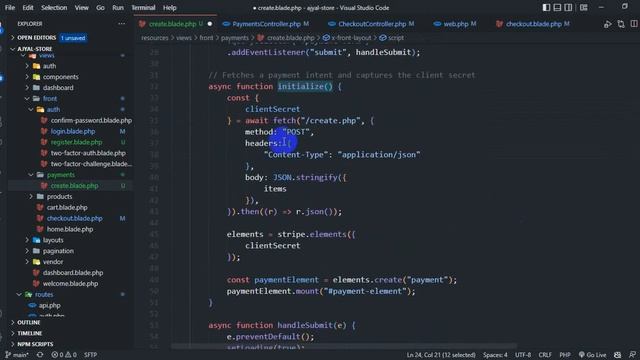
Task: Click the SFTP status bar item
Action: [x=90, y=355]
